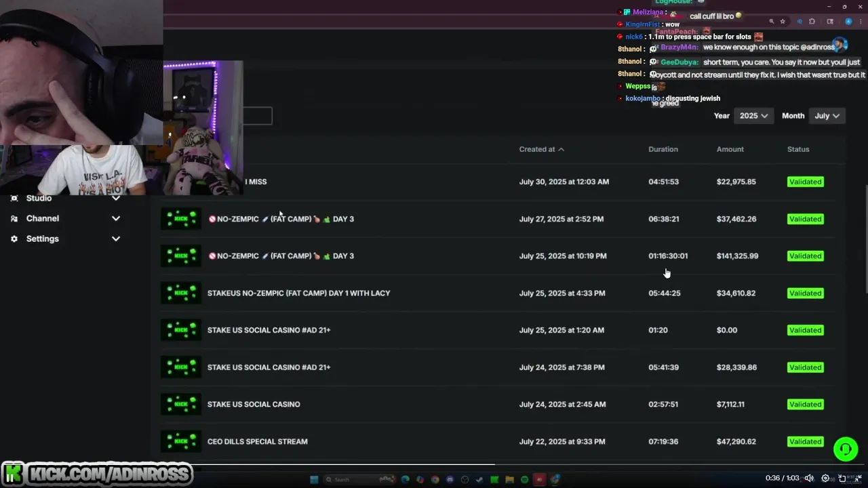This screenshot has width=868, height=488.
Task: Open the Studio menu item
Action: (x=39, y=198)
